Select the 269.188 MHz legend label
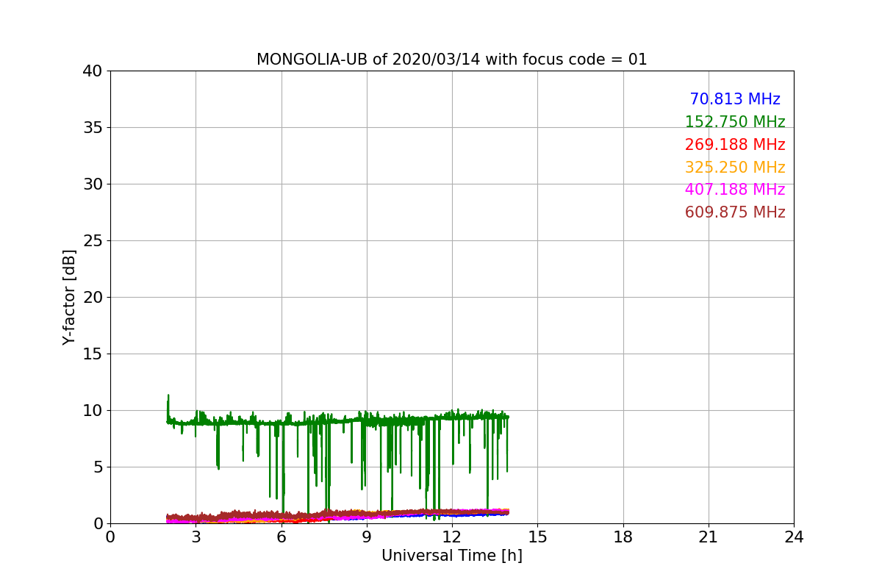 (x=735, y=145)
